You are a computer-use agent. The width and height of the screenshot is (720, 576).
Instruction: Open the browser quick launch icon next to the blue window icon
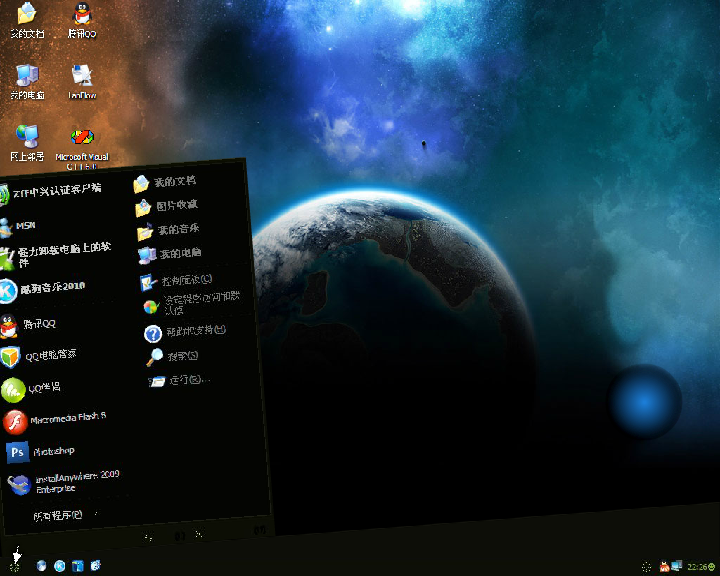(x=96, y=565)
